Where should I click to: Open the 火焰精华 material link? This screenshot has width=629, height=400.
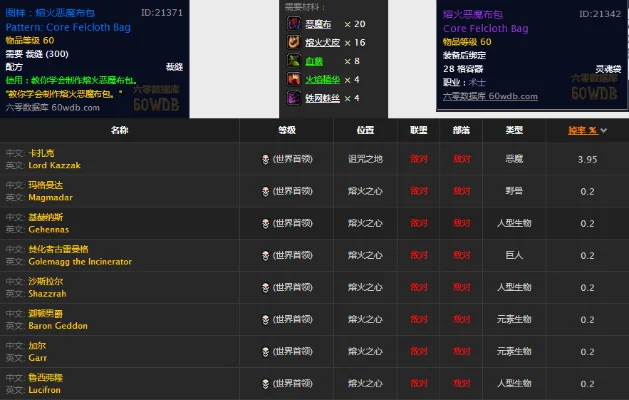[x=323, y=79]
